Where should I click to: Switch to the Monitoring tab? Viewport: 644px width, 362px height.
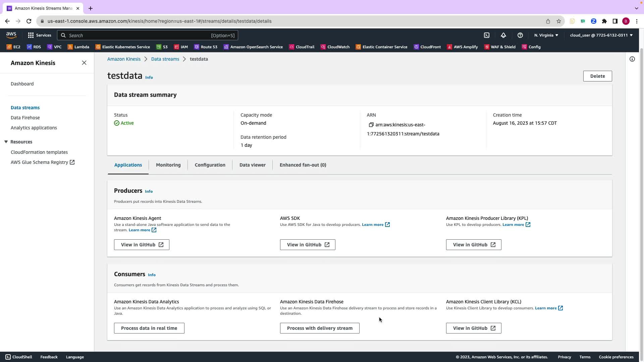tap(168, 165)
